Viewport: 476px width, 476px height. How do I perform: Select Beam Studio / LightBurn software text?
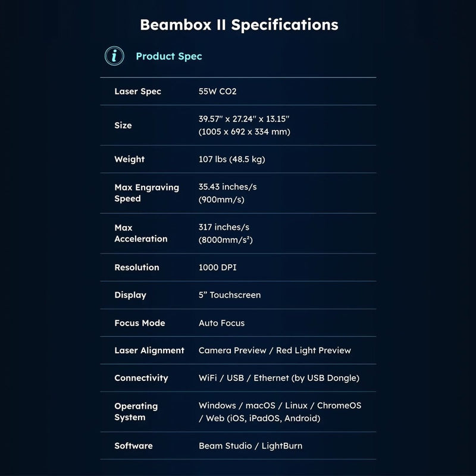coord(250,446)
